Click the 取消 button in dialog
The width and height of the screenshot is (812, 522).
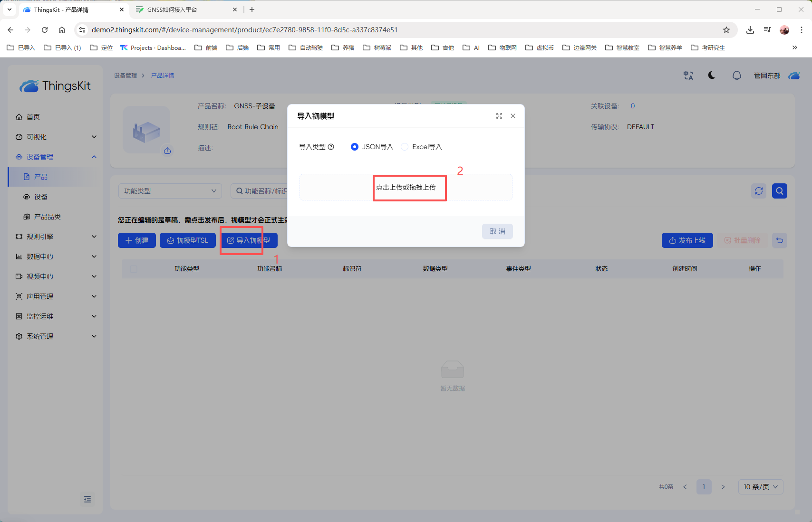point(497,231)
